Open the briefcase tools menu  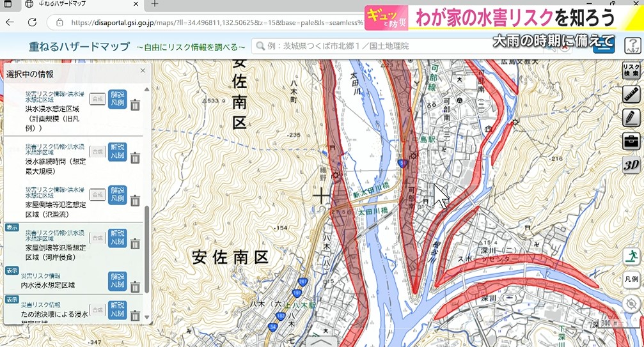coord(631,141)
